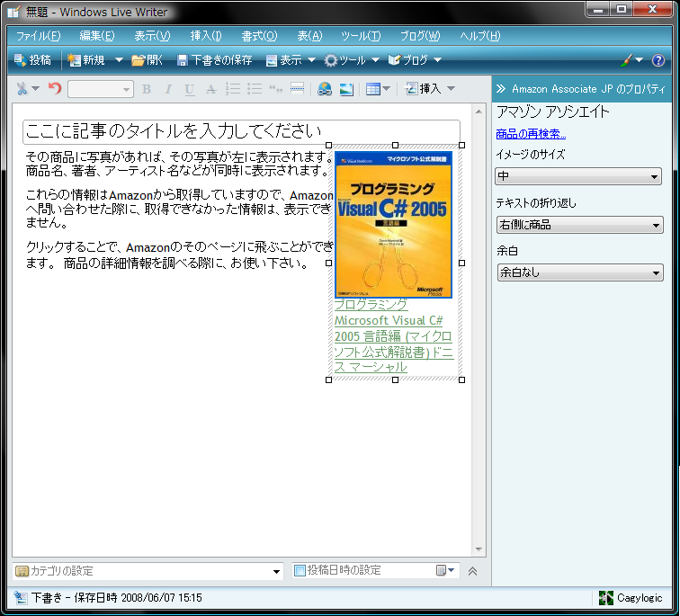Open the テキストの折り返し dropdown
The height and width of the screenshot is (616, 680).
click(579, 225)
